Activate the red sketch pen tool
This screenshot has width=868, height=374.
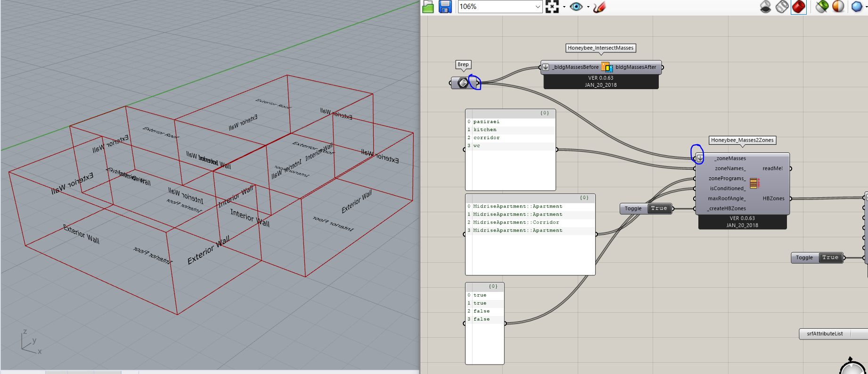pyautogui.click(x=599, y=7)
